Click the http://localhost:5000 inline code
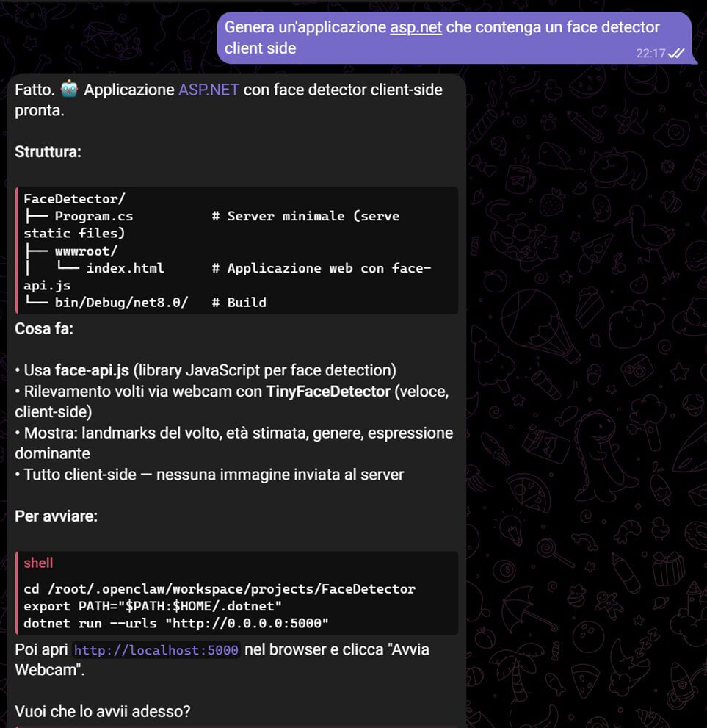Image resolution: width=707 pixels, height=728 pixels. tap(156, 650)
